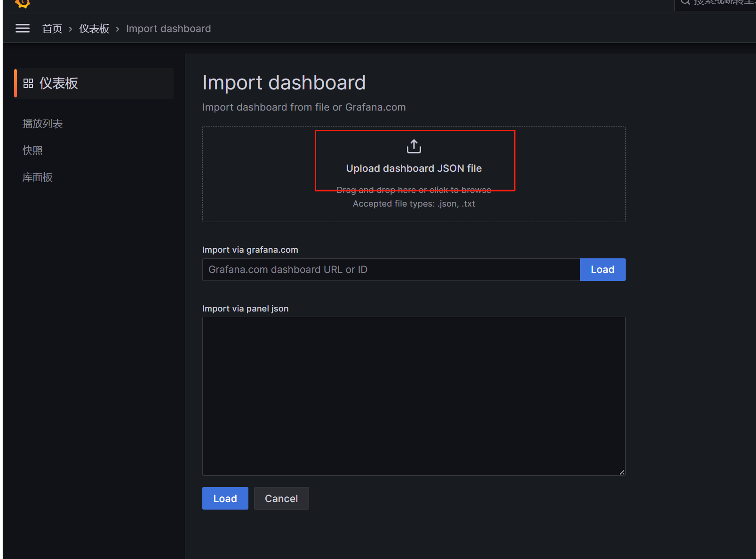Click the text area resize handle
Screen dimensions: 756x559
[x=622, y=472]
